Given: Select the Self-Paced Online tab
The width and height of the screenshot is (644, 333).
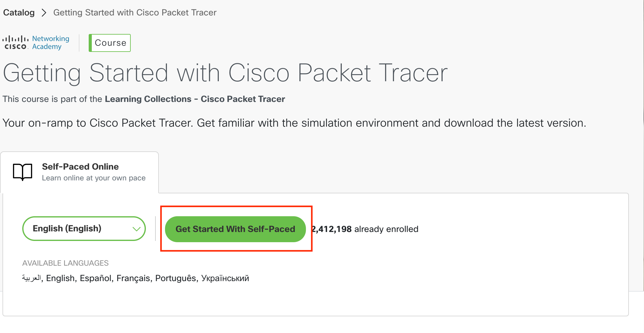Looking at the screenshot, I should (80, 172).
